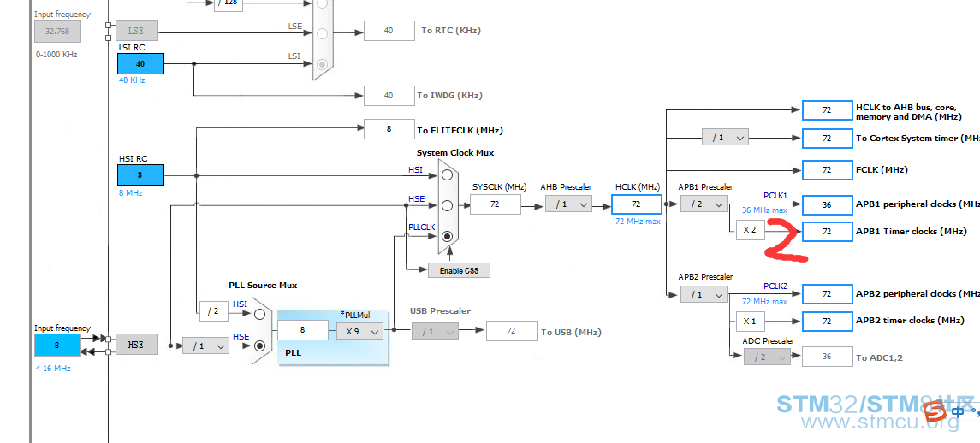Open the PLLMul X 9 dropdown
980x443 pixels.
tap(360, 331)
